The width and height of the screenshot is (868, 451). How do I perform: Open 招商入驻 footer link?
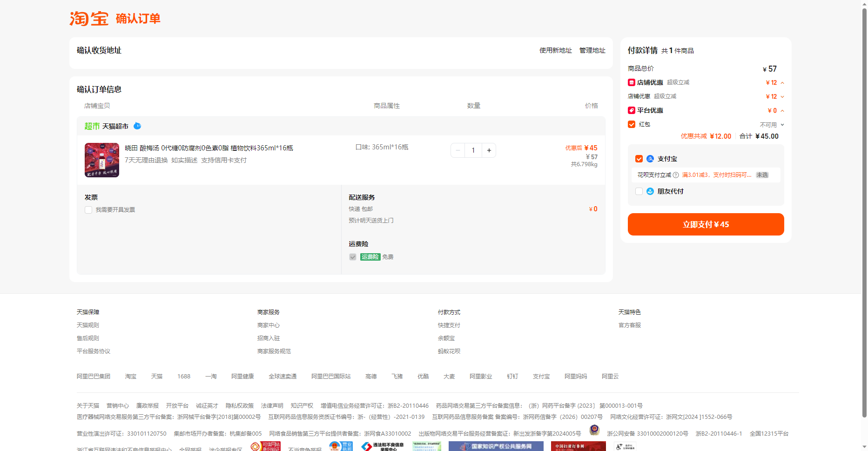click(269, 338)
